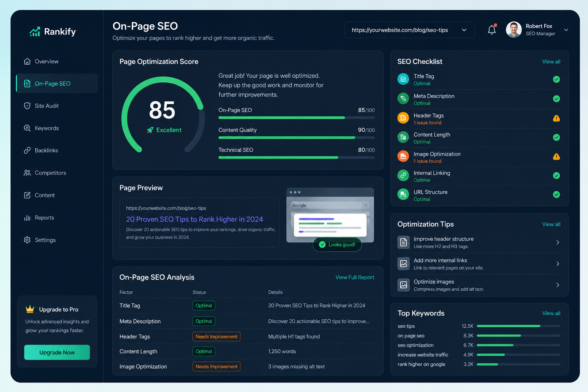Click Robert Fox's profile avatar
The image size is (588, 392).
(514, 29)
